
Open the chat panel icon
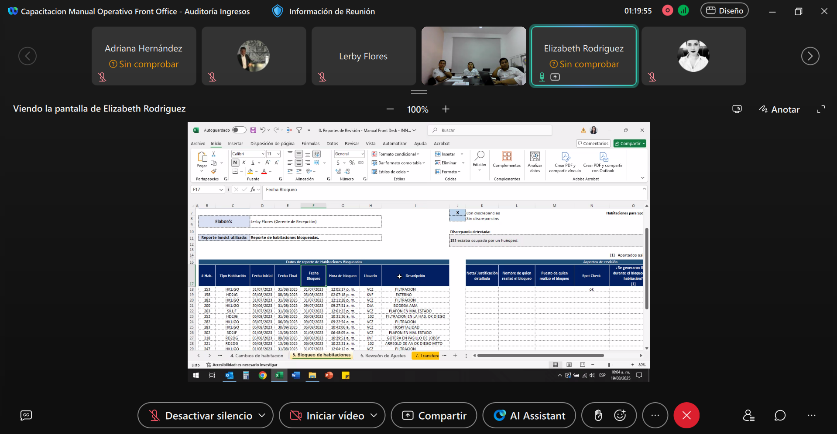tap(780, 415)
